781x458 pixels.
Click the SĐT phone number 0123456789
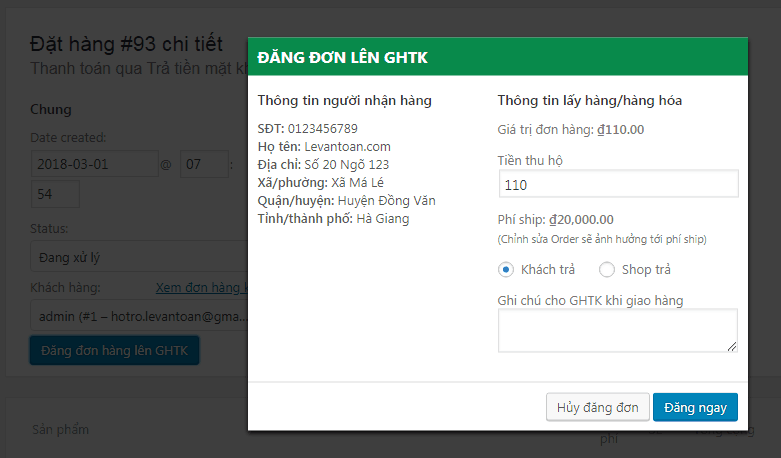click(322, 128)
